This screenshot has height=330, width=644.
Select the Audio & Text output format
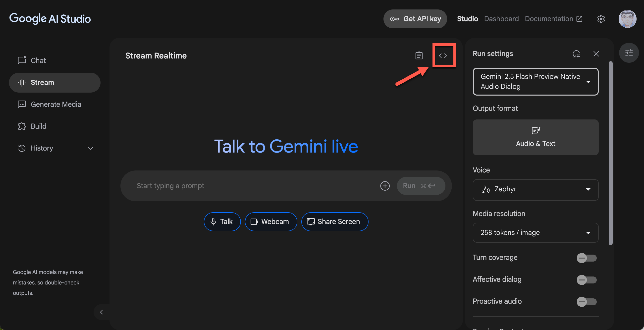535,137
